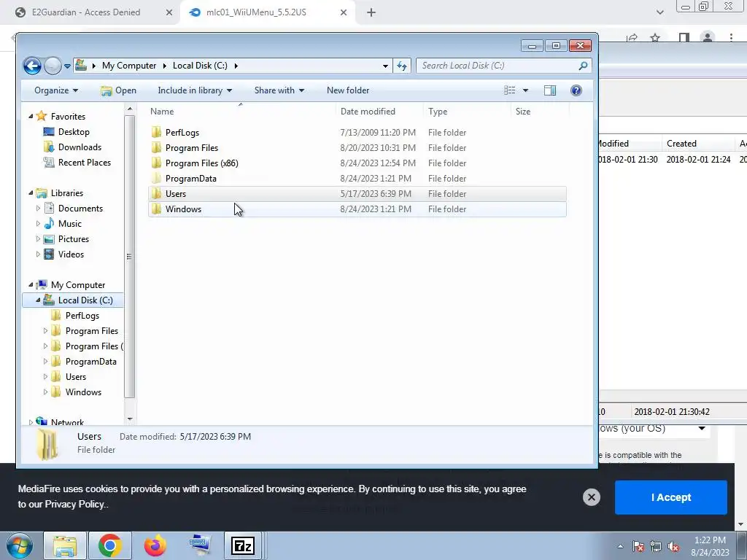
Task: Expand the Music library
Action: click(38, 223)
